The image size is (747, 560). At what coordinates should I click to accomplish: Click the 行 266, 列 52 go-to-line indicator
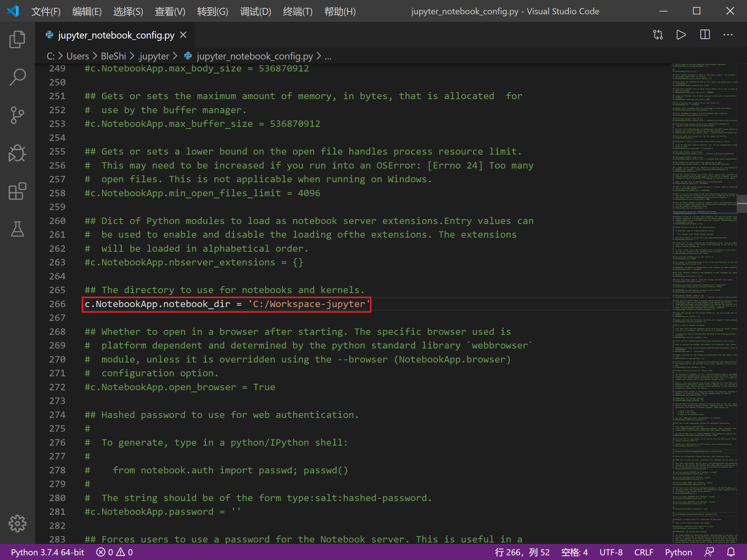pos(522,552)
